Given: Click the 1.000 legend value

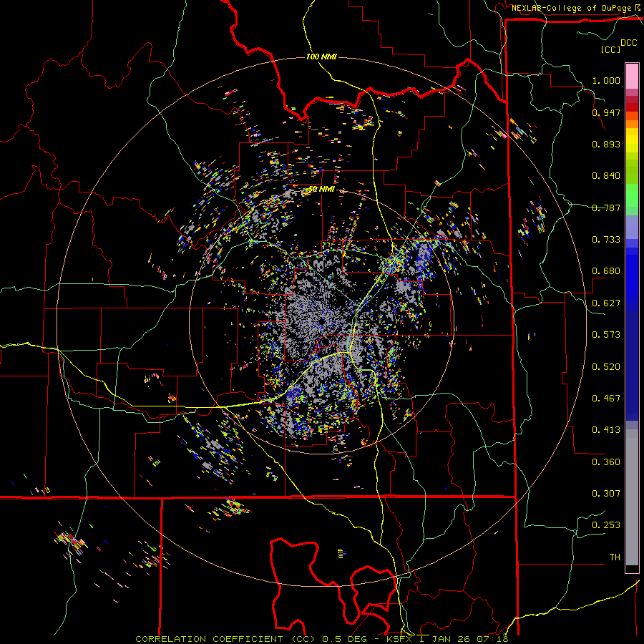Looking at the screenshot, I should (606, 80).
